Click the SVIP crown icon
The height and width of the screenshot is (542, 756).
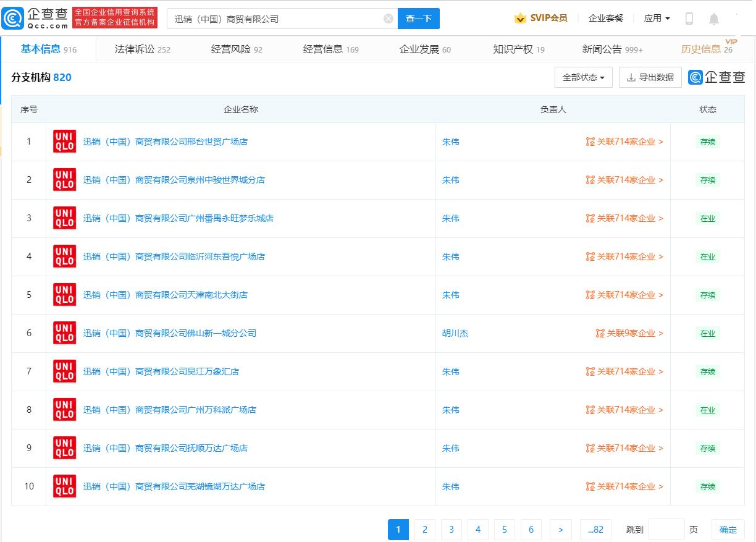(x=519, y=18)
